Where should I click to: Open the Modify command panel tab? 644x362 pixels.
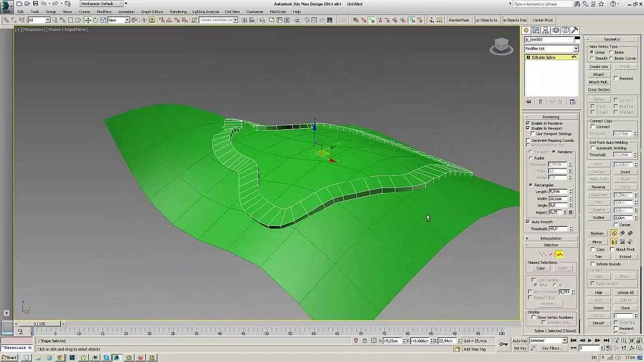tap(536, 30)
